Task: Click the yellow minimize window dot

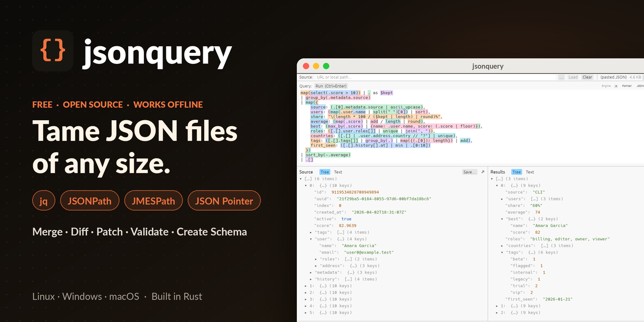Action: (316, 66)
